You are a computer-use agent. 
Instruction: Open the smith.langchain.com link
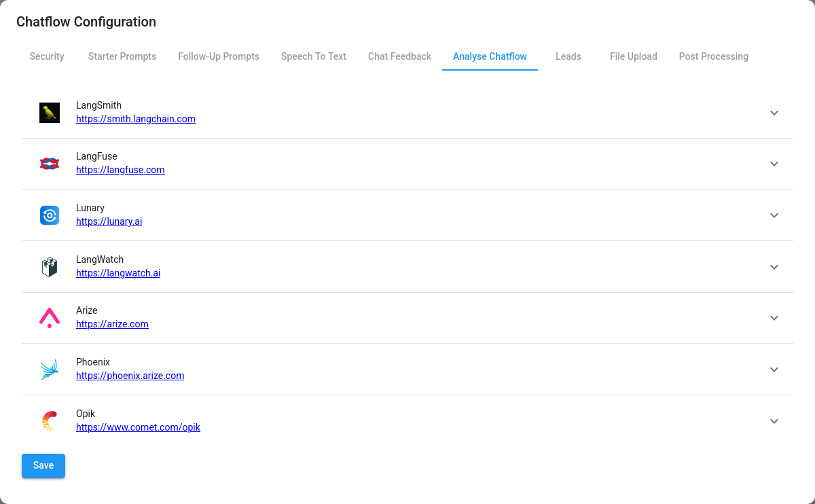(135, 119)
